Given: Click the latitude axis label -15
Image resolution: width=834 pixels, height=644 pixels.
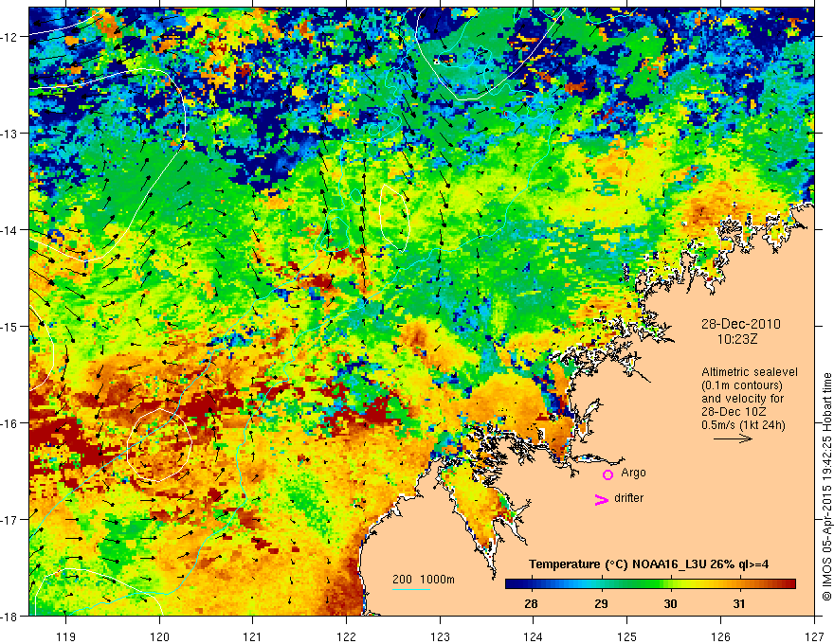Looking at the screenshot, I should (9, 326).
